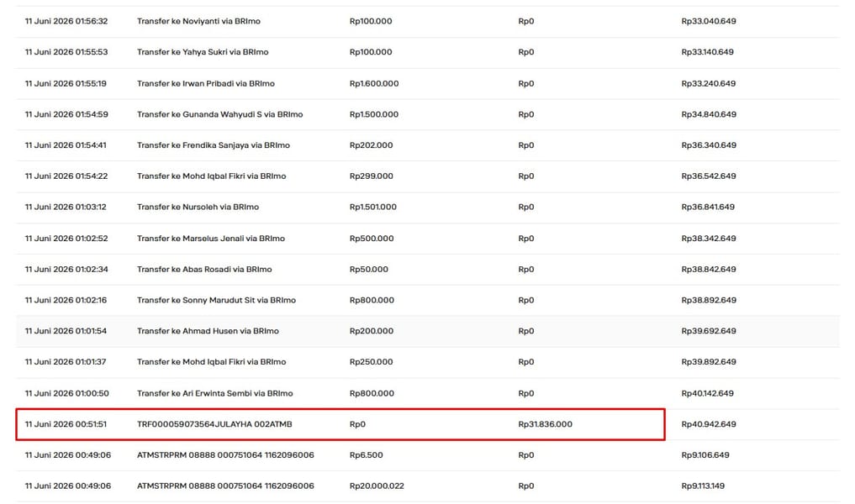Click timestamp 11 Juni 2026 01:54:41
The image size is (855, 504).
66,145
